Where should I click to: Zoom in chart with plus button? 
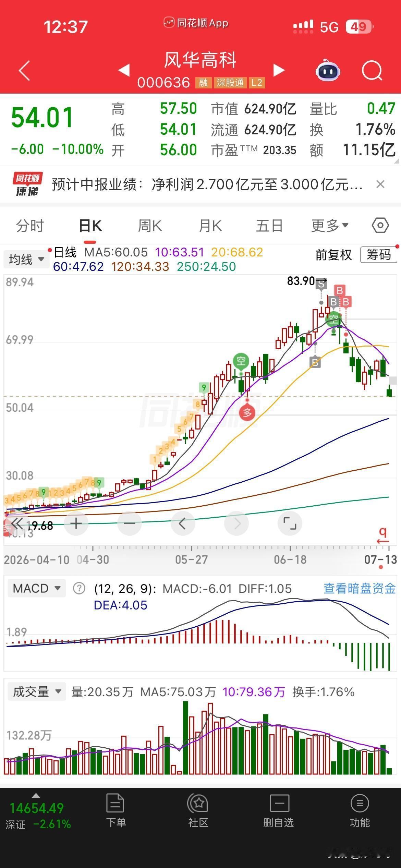tap(76, 523)
